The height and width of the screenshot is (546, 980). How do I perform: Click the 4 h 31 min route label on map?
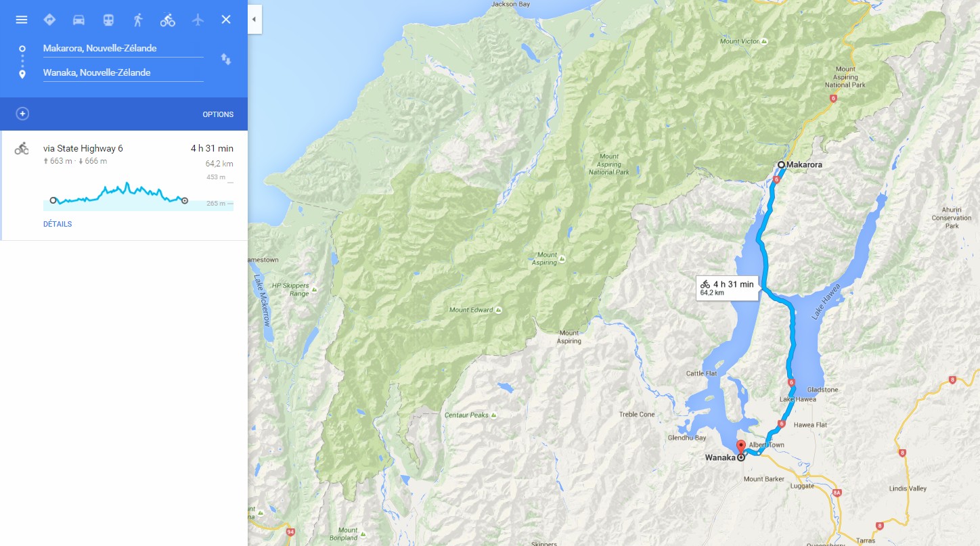[728, 288]
